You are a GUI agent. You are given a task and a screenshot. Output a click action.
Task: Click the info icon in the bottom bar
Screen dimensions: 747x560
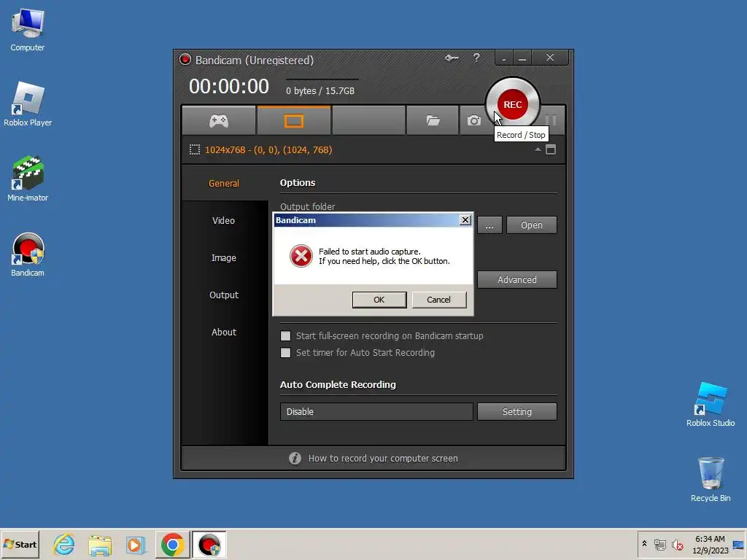pyautogui.click(x=295, y=458)
